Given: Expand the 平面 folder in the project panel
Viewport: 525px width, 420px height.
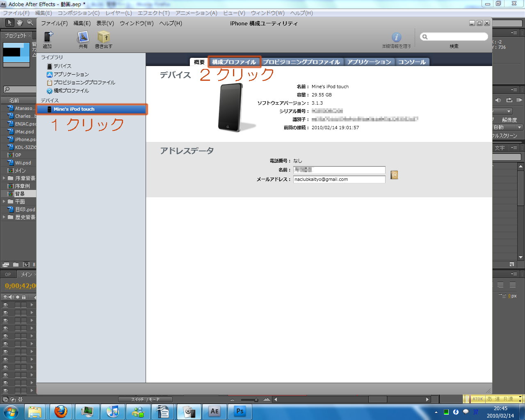Looking at the screenshot, I should 4,201.
